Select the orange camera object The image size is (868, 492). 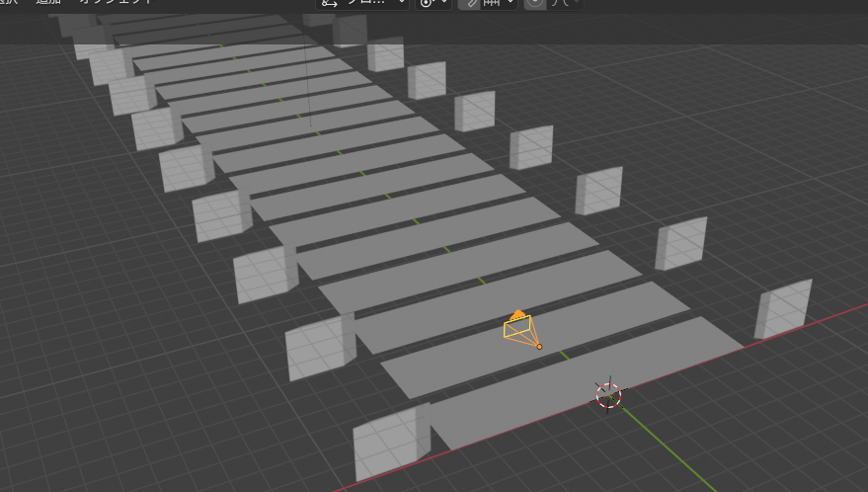(x=518, y=327)
